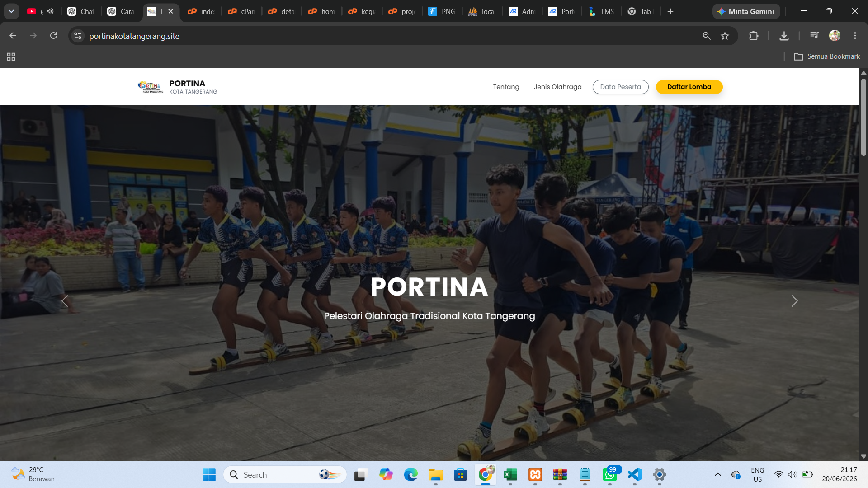Click the Daftar Lomba button
The image size is (868, 488).
pos(689,87)
